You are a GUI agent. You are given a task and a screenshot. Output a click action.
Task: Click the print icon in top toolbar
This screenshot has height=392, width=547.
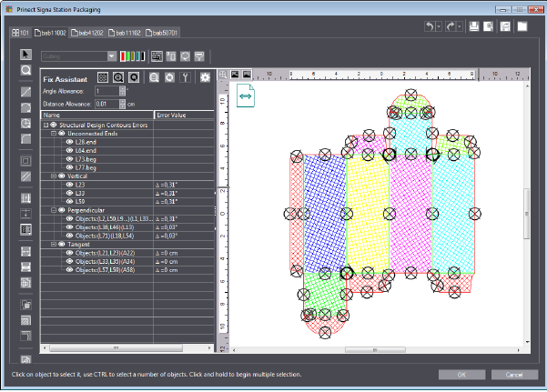point(473,27)
